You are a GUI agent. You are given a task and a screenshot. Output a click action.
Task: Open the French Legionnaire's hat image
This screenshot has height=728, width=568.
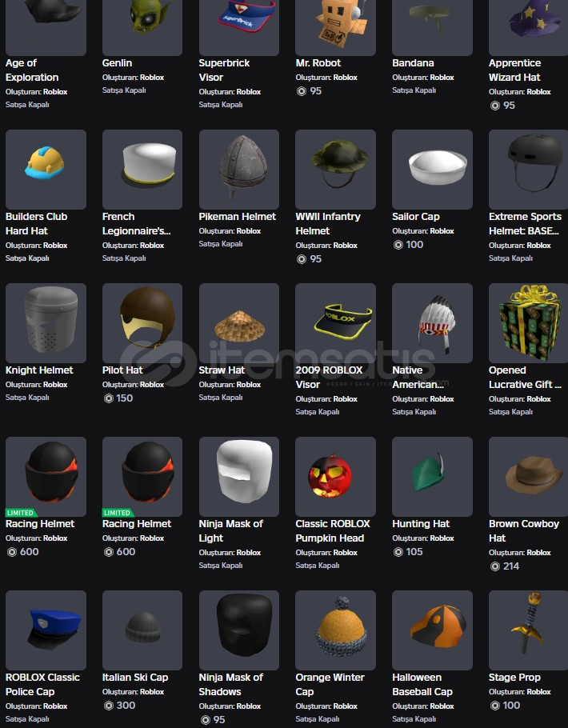[x=142, y=170]
